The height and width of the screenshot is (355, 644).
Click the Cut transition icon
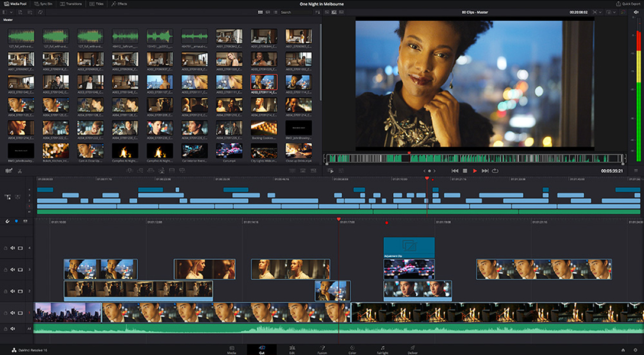click(x=292, y=170)
